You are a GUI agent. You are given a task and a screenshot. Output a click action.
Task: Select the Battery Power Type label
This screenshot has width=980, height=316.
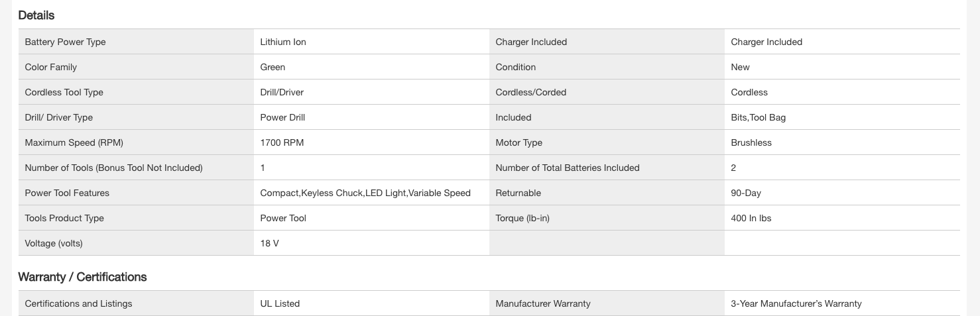coord(65,42)
